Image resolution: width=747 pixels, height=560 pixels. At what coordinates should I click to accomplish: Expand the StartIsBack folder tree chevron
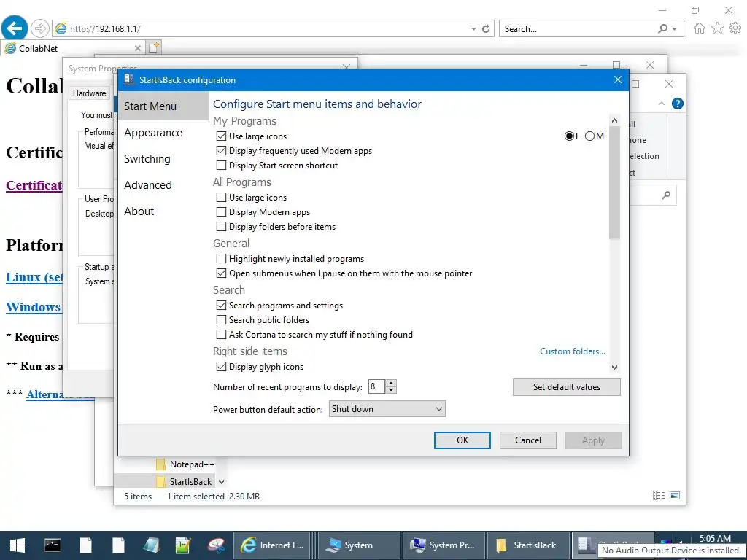(222, 482)
